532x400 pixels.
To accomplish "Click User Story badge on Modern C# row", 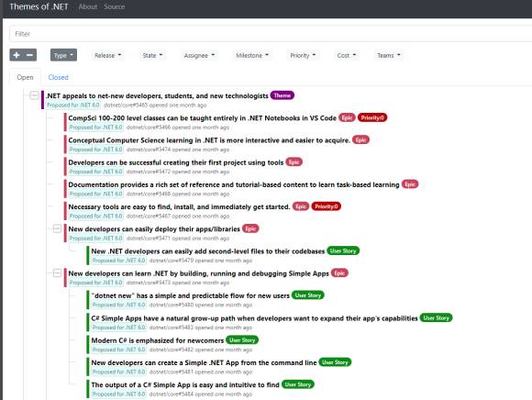I will 242,340.
